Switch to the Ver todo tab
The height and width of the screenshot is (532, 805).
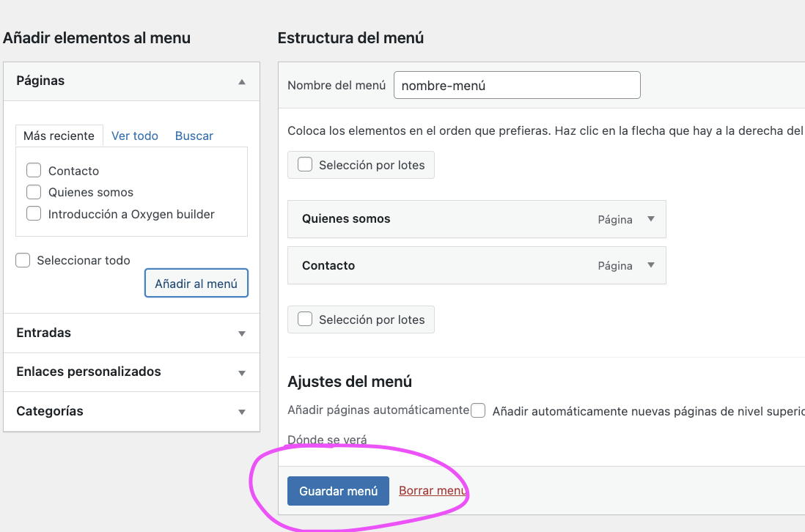[x=135, y=136]
